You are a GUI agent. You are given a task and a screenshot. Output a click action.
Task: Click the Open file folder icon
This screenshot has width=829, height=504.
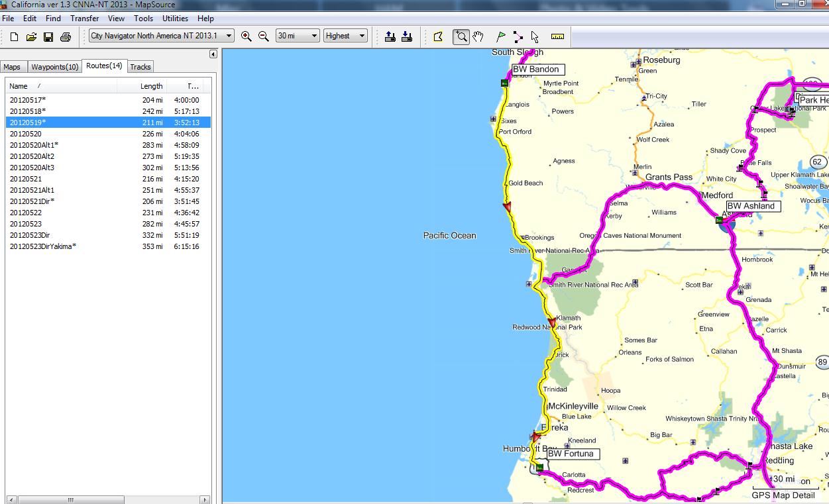pos(31,36)
